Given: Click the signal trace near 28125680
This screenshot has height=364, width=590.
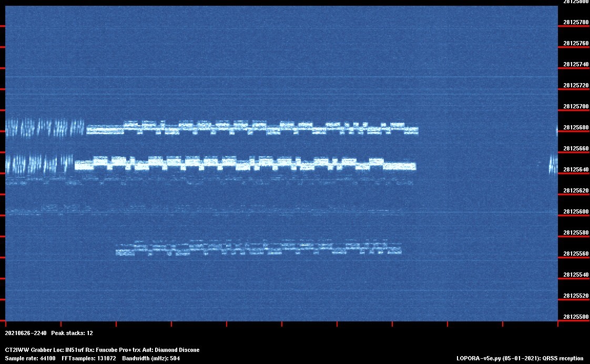Looking at the screenshot, I should 252,128.
